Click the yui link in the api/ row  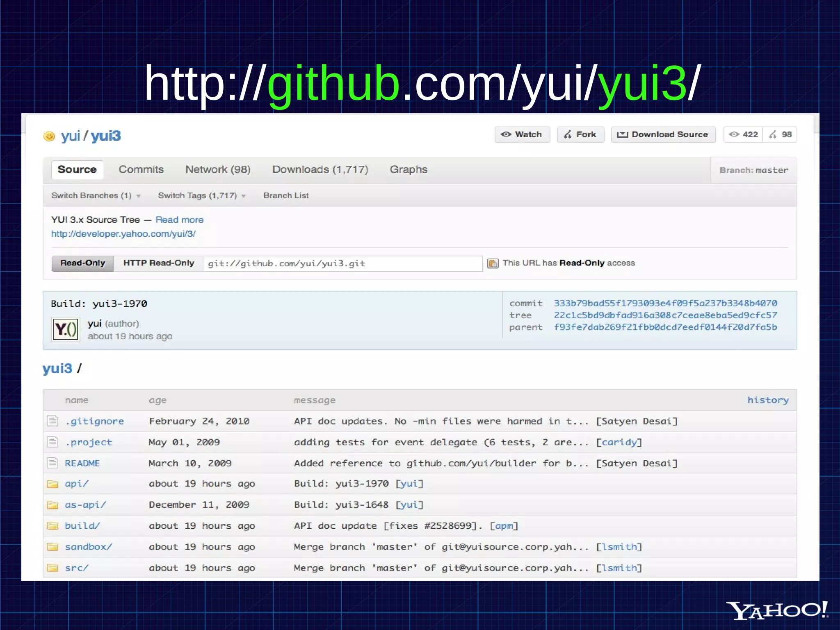(x=410, y=484)
